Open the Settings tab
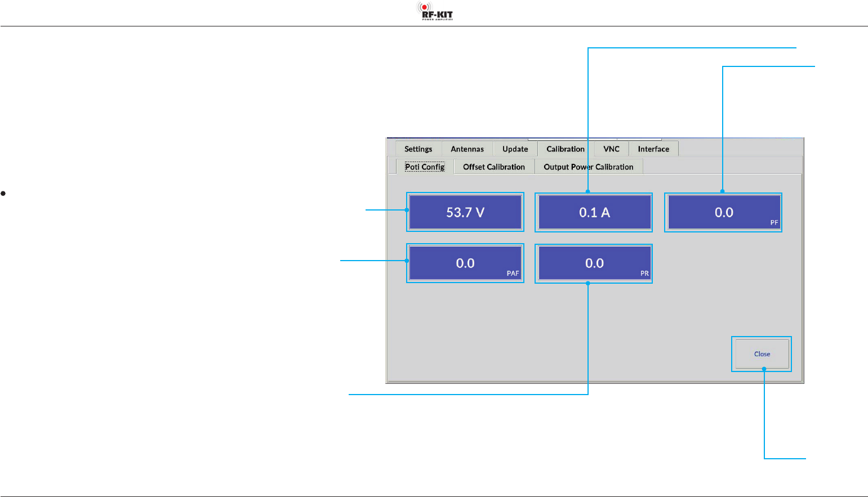The image size is (868, 497). coord(418,149)
